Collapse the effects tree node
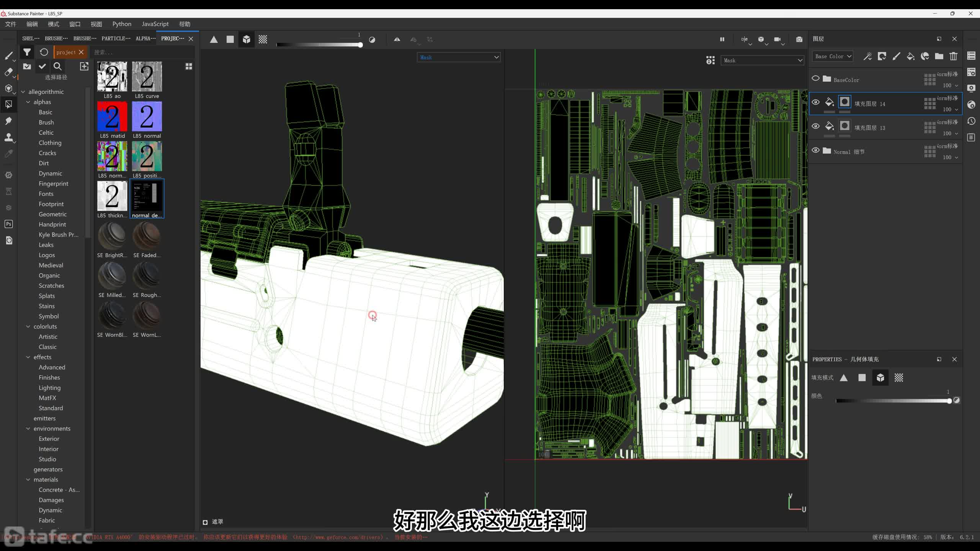The height and width of the screenshot is (551, 980). [28, 357]
